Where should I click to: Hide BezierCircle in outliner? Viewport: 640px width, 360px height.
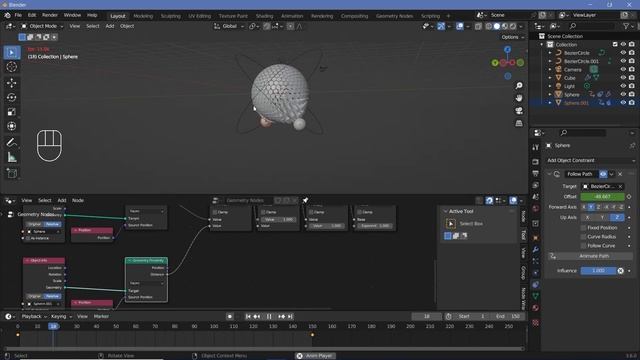[623, 53]
